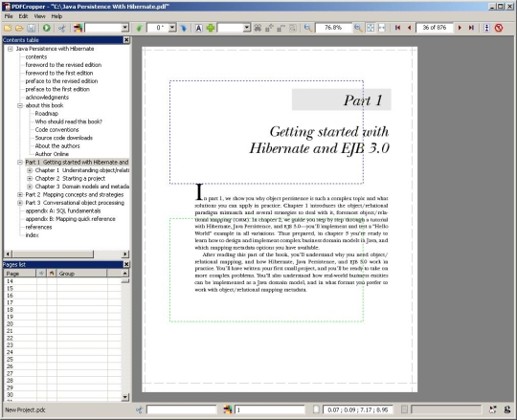
Task: Click the save floppy disk icon
Action: [x=32, y=28]
